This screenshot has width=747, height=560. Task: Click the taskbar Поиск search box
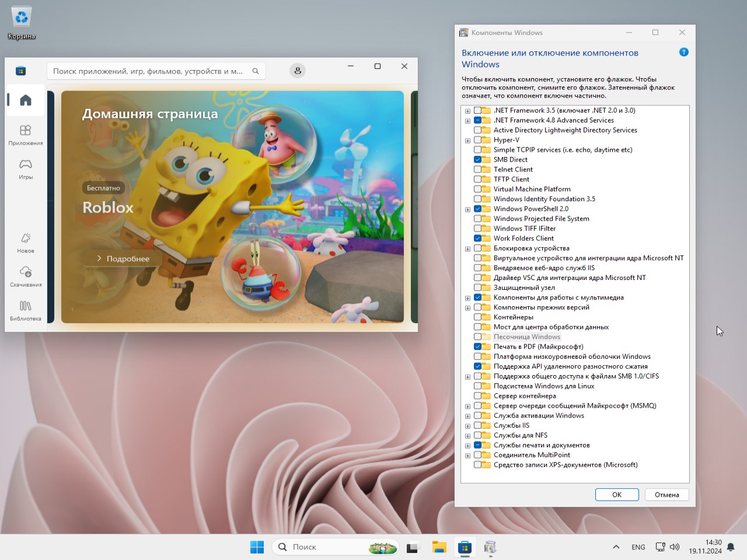[335, 547]
